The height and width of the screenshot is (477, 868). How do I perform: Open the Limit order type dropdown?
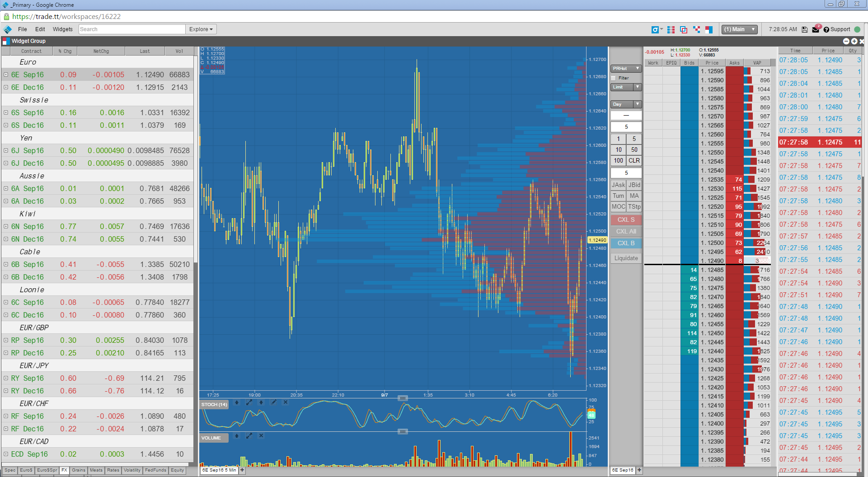tap(626, 87)
